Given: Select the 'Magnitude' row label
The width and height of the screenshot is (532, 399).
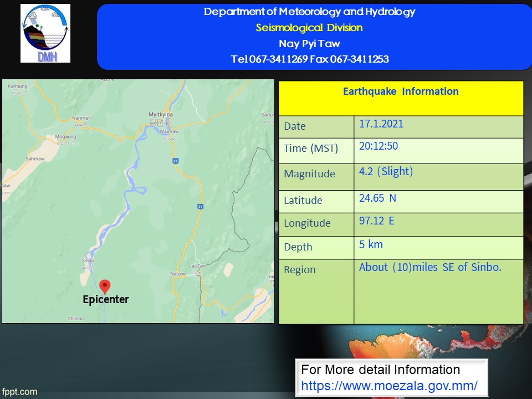Looking at the screenshot, I should (x=309, y=173).
